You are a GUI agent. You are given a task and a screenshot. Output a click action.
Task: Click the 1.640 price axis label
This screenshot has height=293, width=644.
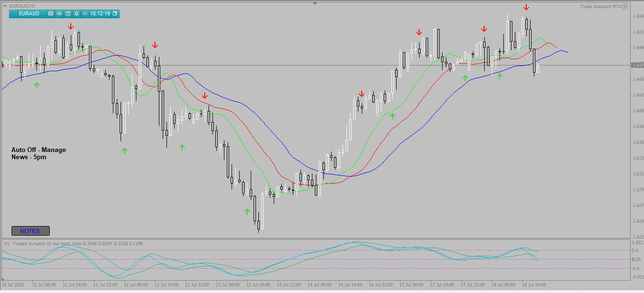click(x=638, y=111)
